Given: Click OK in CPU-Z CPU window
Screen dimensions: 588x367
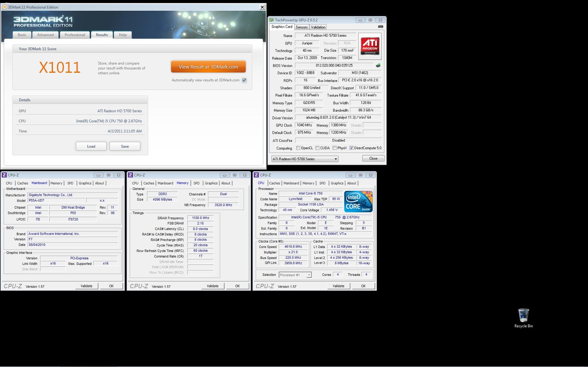Looking at the screenshot, I should point(363,286).
